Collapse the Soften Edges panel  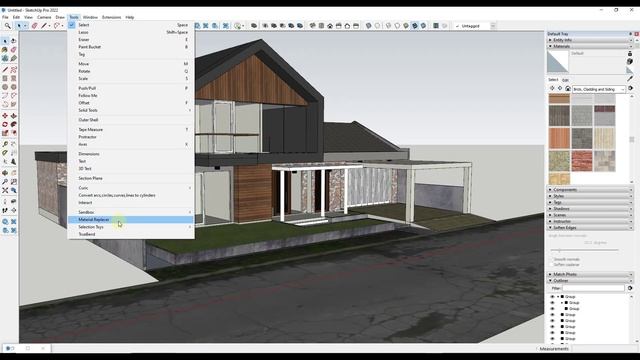tap(590, 228)
